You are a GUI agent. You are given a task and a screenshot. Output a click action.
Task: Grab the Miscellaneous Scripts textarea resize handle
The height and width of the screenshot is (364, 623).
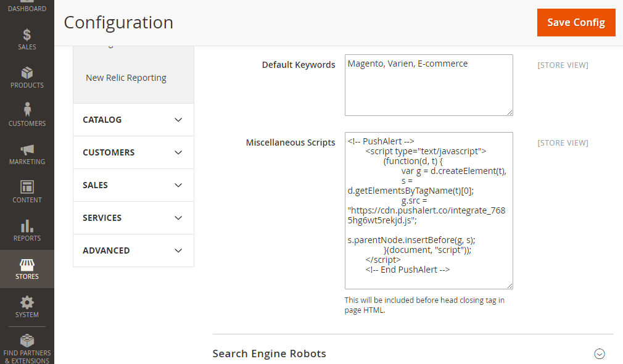[x=510, y=286]
